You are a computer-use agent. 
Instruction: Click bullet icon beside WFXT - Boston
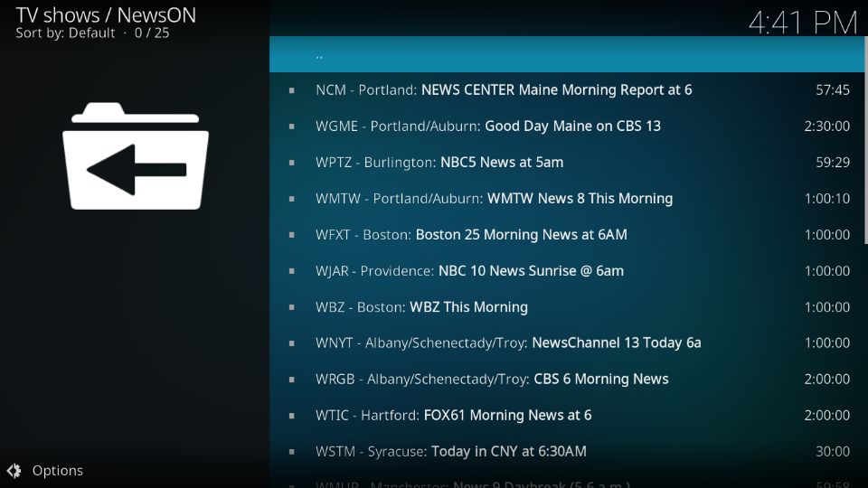click(x=292, y=235)
